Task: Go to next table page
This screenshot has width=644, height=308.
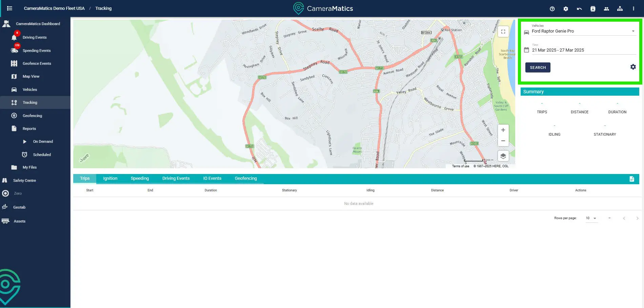Action: (637, 218)
